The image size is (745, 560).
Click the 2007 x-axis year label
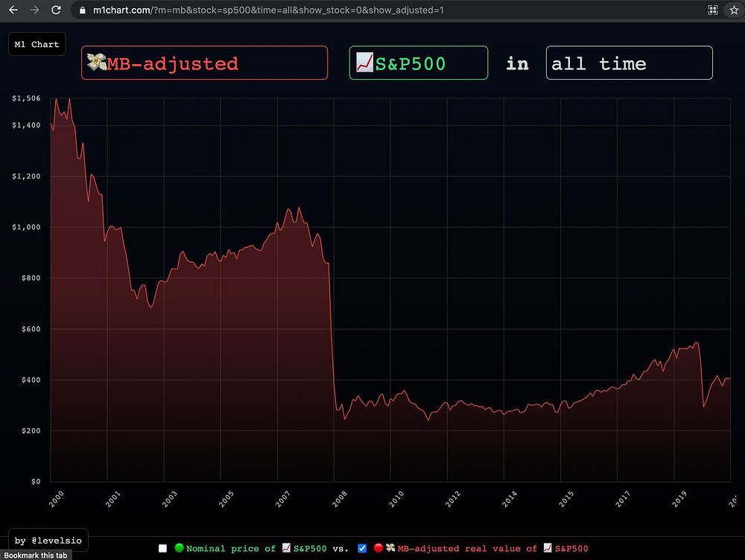(282, 499)
